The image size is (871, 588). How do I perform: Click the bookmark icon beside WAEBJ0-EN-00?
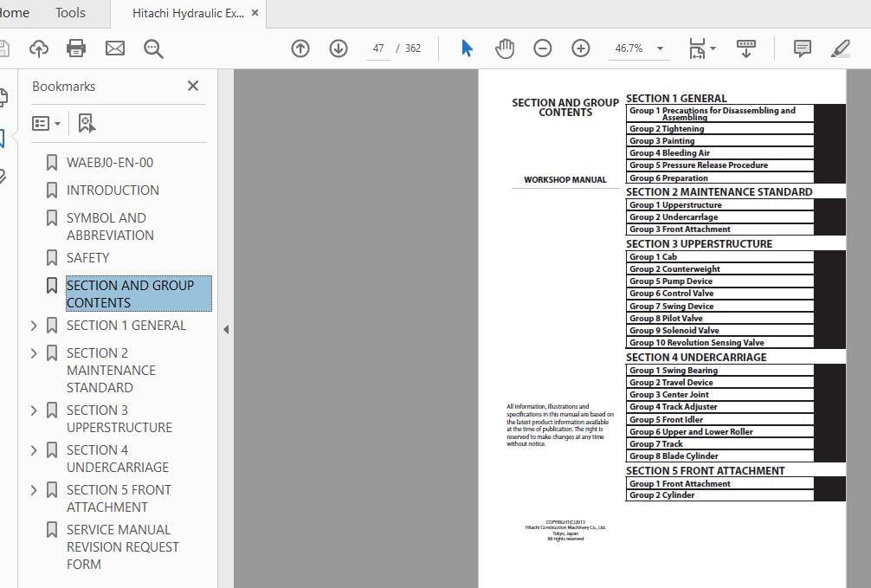(52, 163)
